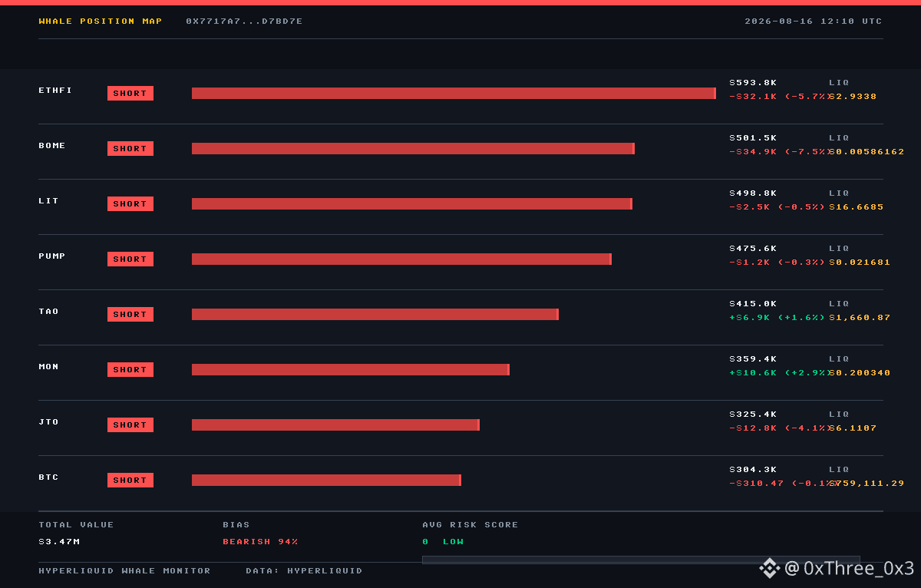Click the timestamp 2026-08-16 12:10 UTC
Image resolution: width=921 pixels, height=588 pixels.
coord(814,21)
